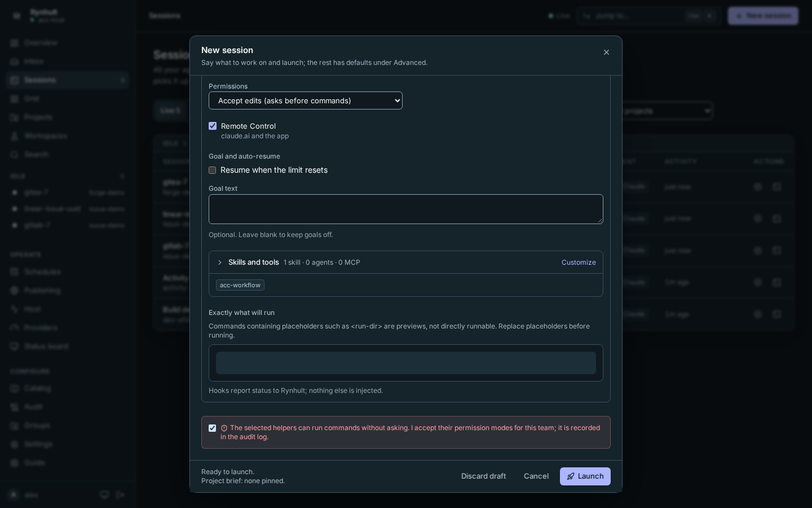Viewport: 812px width, 508px height.
Task: Open Search in the background sidebar
Action: tap(68, 155)
